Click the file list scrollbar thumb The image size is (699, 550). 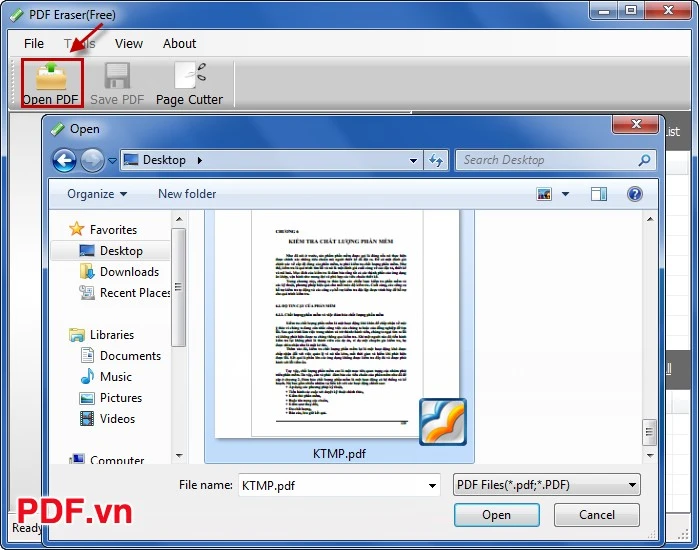[650, 432]
